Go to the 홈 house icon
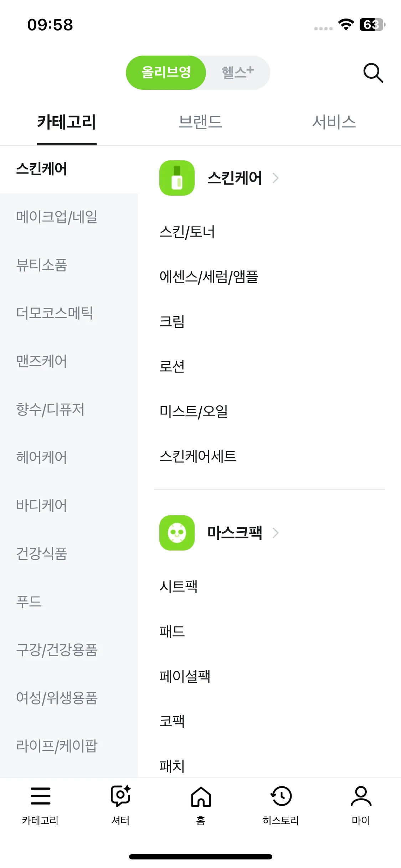This screenshot has height=868, width=401. 201,796
